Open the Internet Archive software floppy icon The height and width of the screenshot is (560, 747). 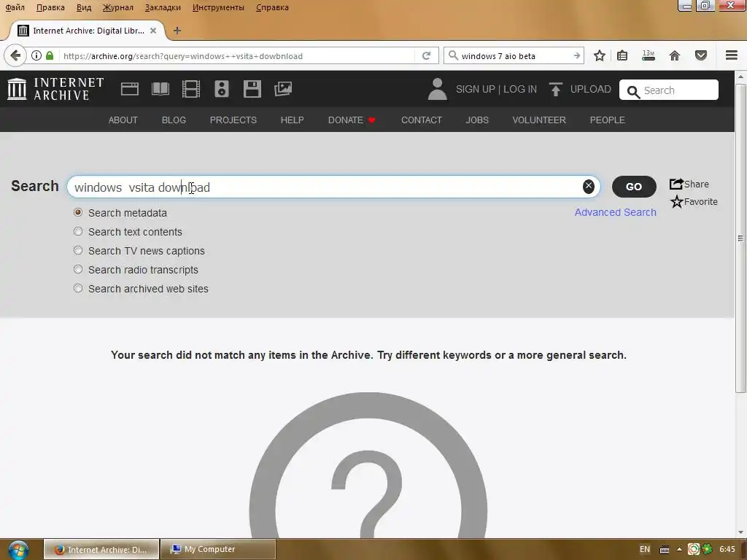click(252, 89)
